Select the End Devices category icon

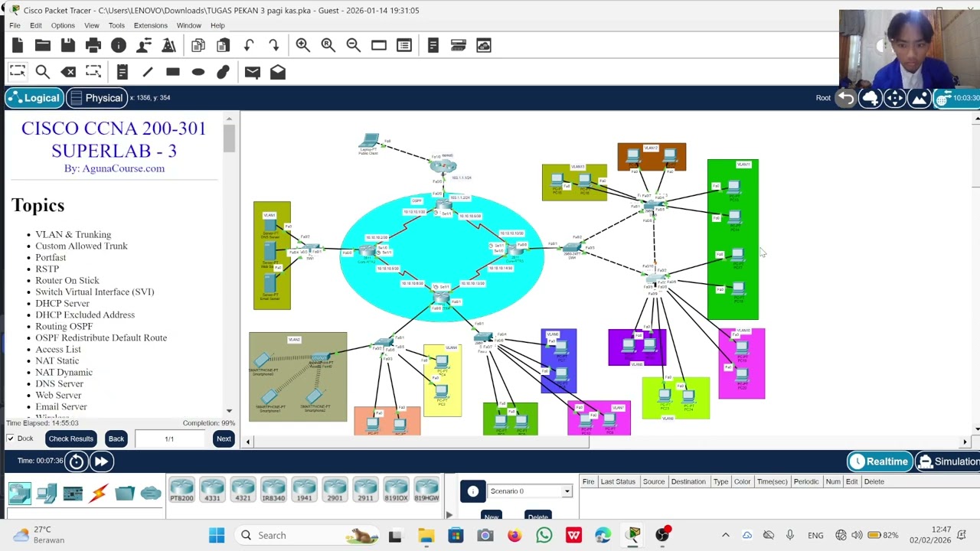tap(47, 494)
